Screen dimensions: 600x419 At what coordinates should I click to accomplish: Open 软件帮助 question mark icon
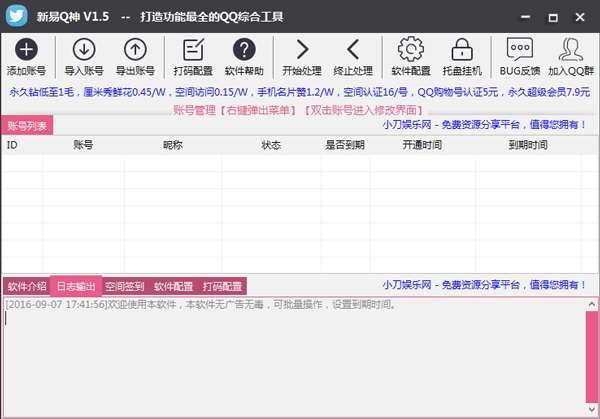[x=244, y=49]
